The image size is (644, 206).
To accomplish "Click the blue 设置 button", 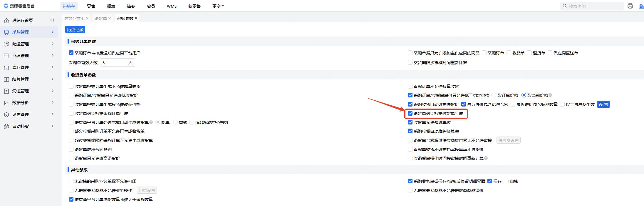I will (603, 104).
